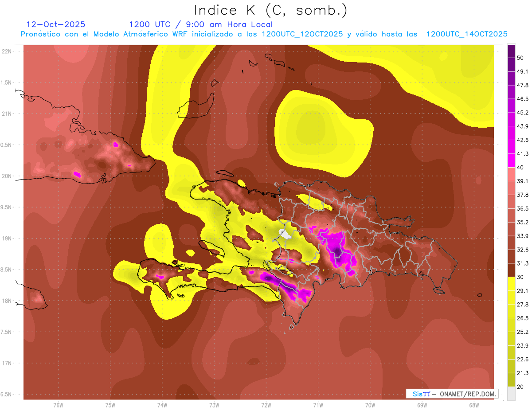Click the "22N" latitude axis label

pyautogui.click(x=7, y=51)
